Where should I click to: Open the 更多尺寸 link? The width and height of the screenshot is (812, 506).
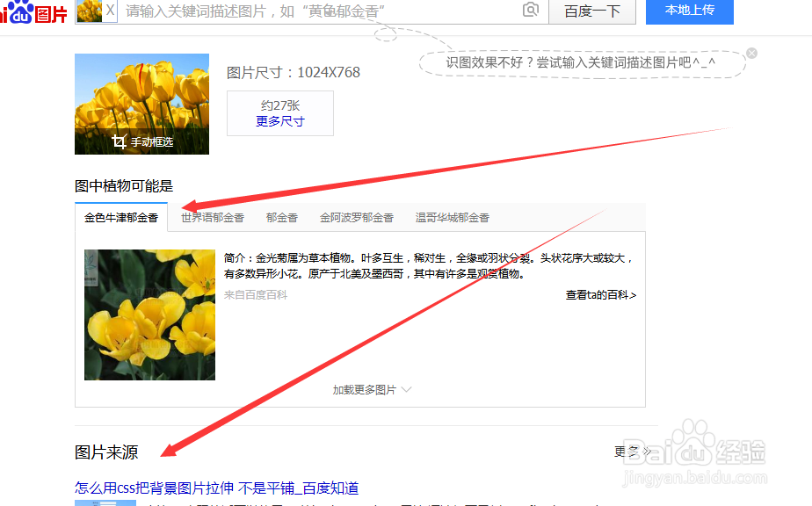(279, 123)
